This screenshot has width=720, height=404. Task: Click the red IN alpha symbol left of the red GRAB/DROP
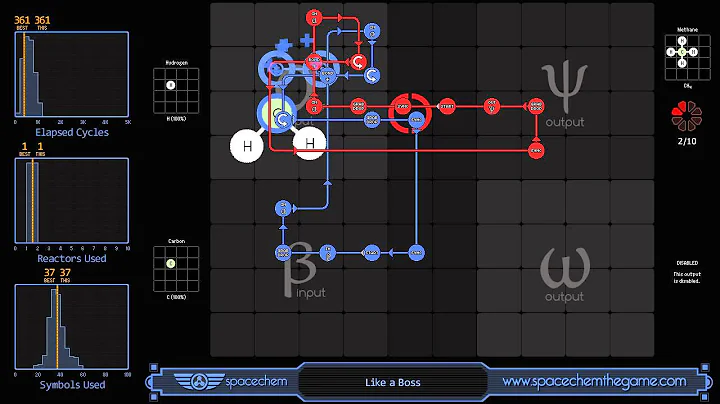(x=315, y=106)
